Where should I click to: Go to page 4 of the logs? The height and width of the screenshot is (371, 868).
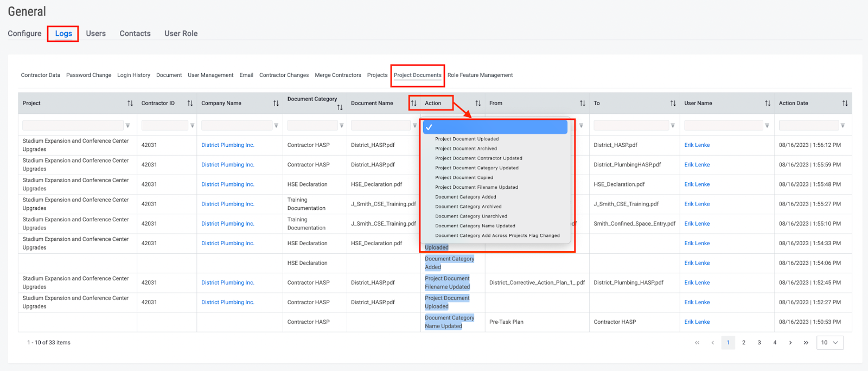[775, 343]
